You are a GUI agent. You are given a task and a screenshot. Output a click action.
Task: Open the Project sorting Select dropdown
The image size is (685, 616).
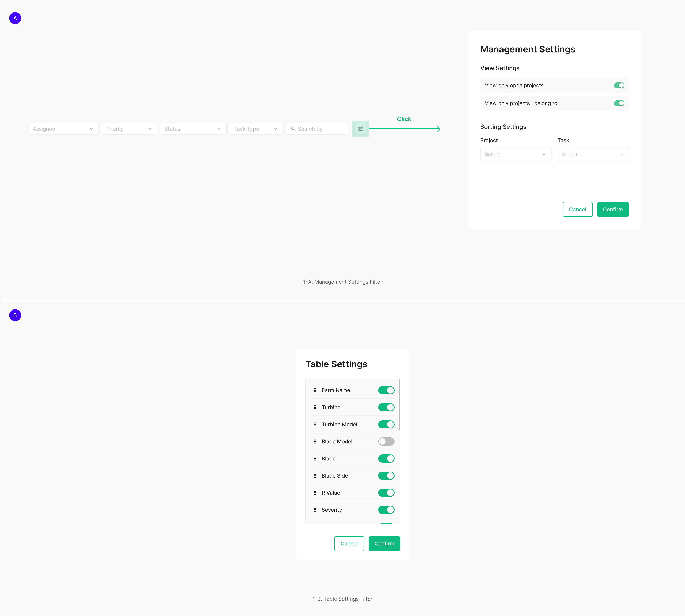point(515,155)
